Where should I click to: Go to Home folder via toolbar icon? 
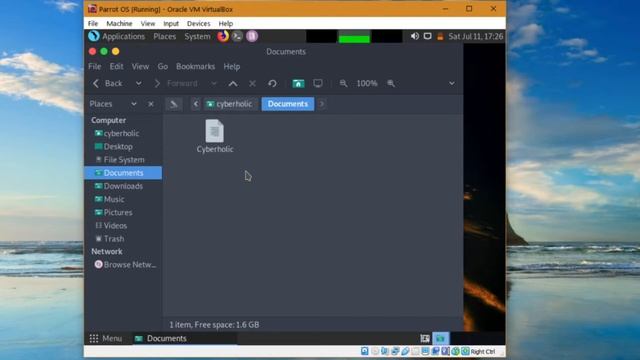(298, 84)
